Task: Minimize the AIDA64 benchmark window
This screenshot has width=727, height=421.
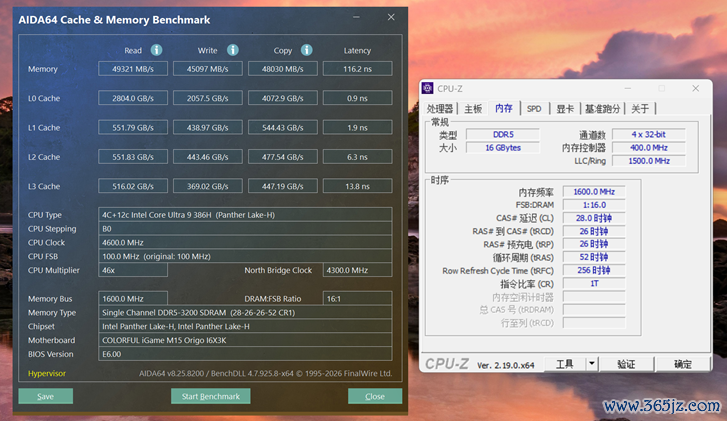Action: (x=356, y=17)
